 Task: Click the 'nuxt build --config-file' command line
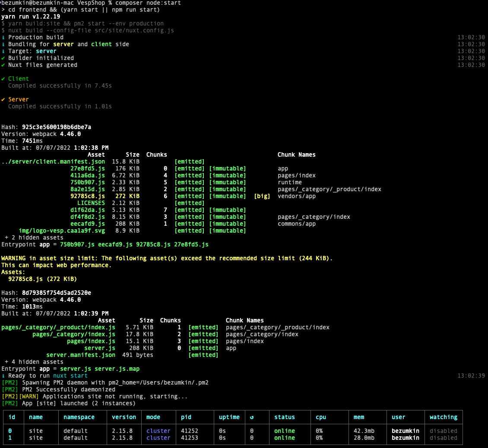tap(88, 30)
